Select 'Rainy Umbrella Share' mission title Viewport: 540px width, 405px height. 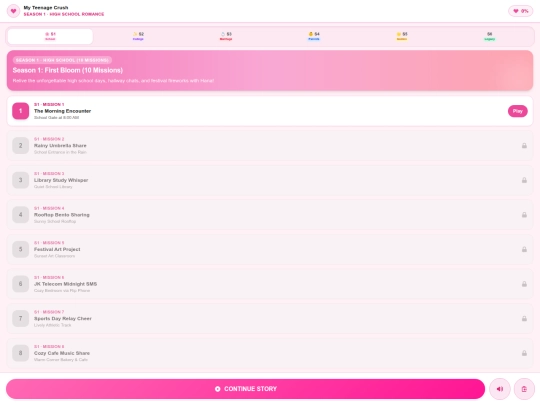pyautogui.click(x=60, y=145)
